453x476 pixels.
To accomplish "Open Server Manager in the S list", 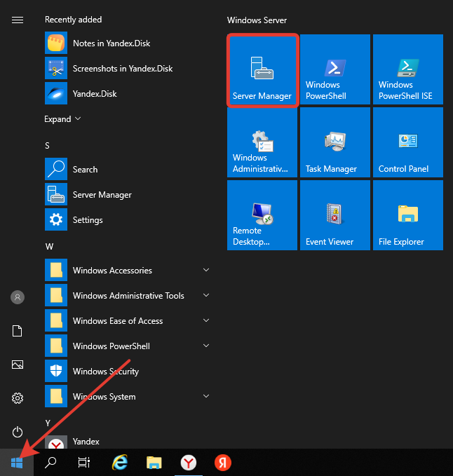I will pyautogui.click(x=128, y=194).
